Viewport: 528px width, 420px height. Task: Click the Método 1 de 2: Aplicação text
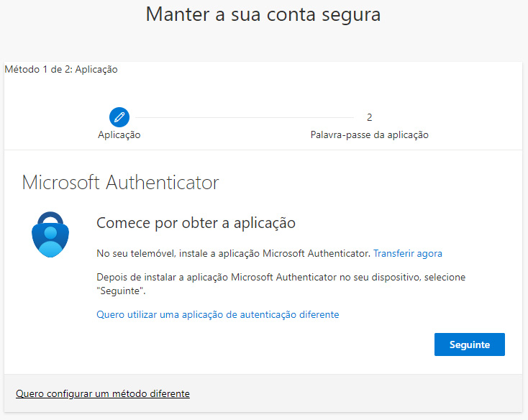tap(61, 70)
